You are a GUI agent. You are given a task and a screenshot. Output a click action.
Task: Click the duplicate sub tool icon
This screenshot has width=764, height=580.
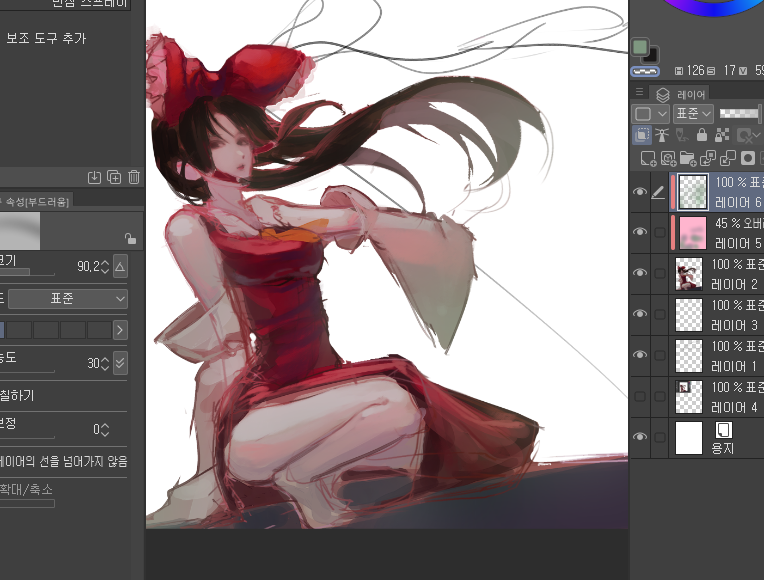[x=114, y=177]
